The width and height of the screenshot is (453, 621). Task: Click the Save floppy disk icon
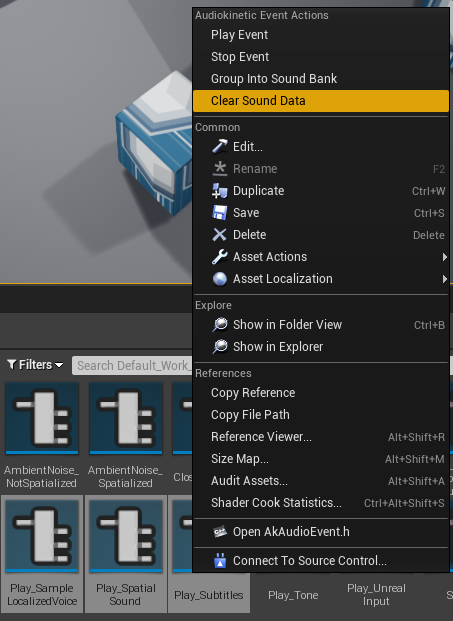coord(220,213)
